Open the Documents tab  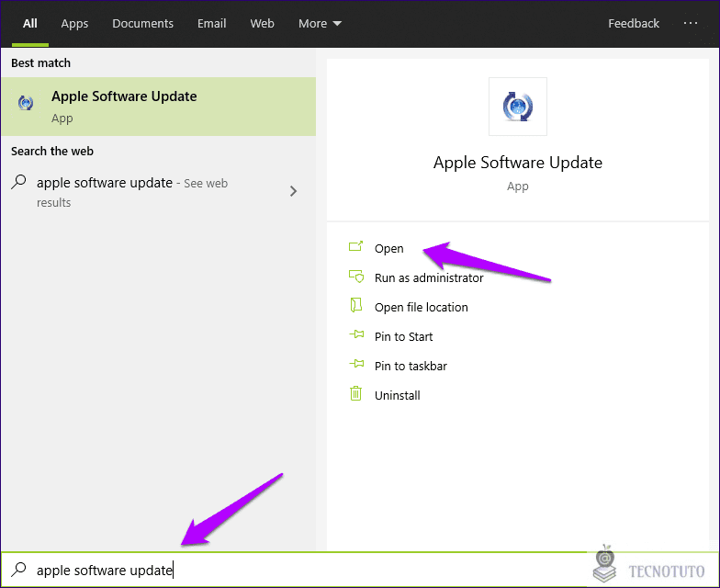(143, 24)
